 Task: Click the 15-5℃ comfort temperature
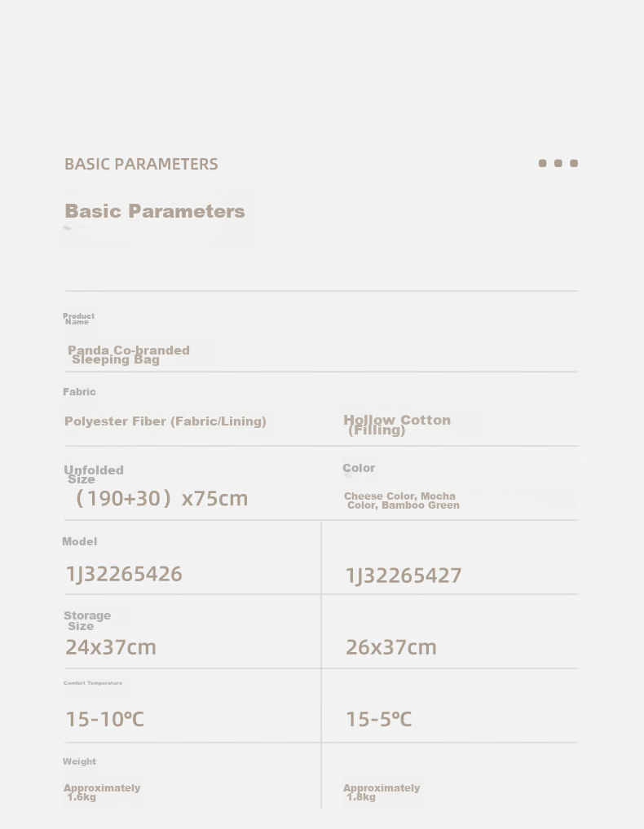[x=378, y=719]
